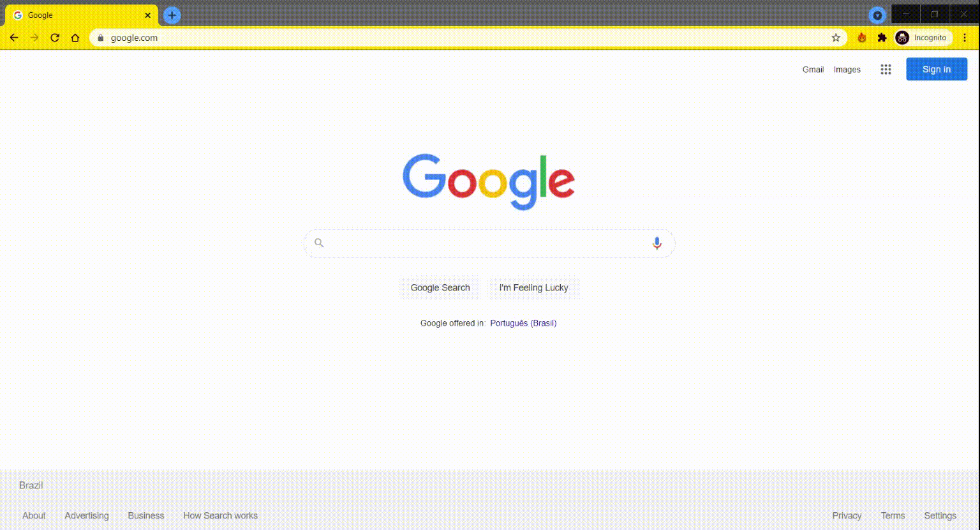Open the home page via house icon
This screenshot has height=530, width=980.
pyautogui.click(x=75, y=38)
